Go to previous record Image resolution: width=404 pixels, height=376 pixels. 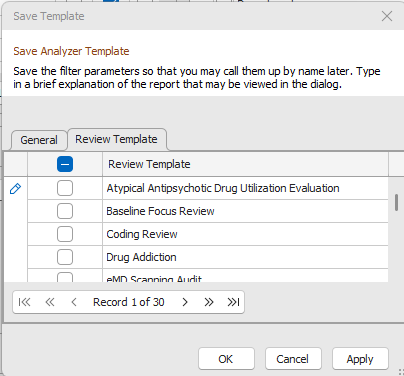(74, 302)
